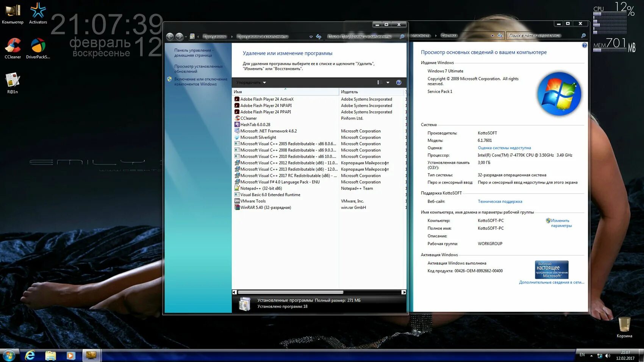Select Visual Basic 6.0 Extended Runtime
644x362 pixels.
coord(319,195)
